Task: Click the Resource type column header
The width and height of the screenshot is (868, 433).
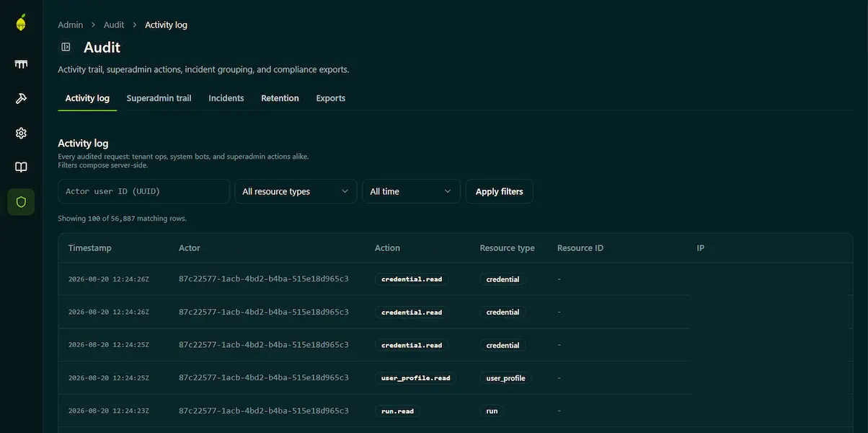Action: (508, 248)
